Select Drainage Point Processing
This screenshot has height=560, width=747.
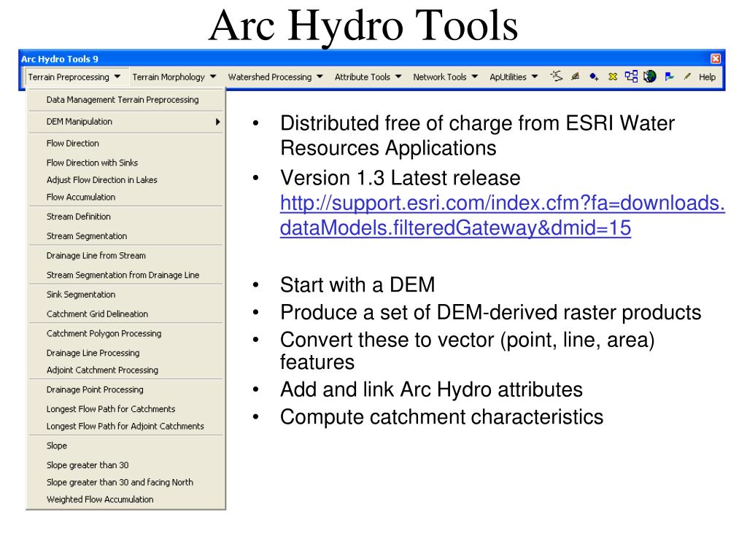tap(125, 389)
